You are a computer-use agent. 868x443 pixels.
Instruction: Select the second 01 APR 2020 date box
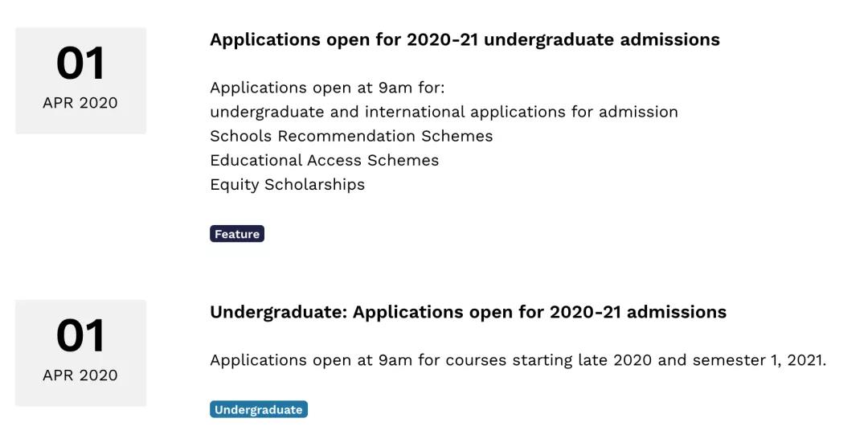coord(81,353)
